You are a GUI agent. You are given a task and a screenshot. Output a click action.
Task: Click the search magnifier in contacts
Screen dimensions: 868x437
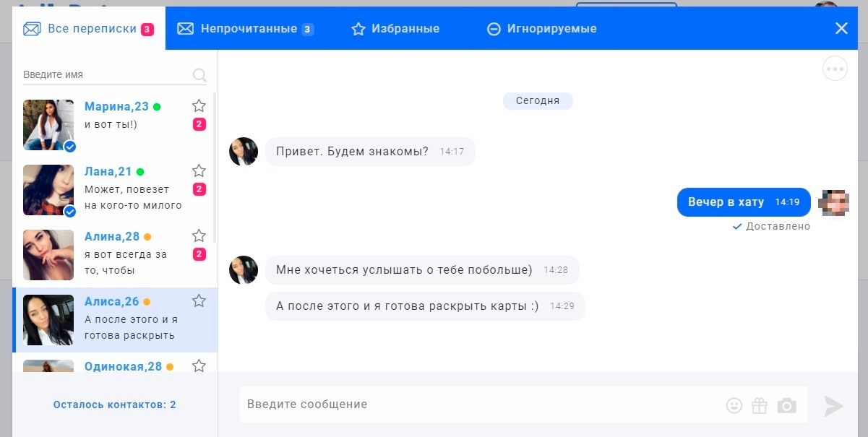tap(199, 74)
